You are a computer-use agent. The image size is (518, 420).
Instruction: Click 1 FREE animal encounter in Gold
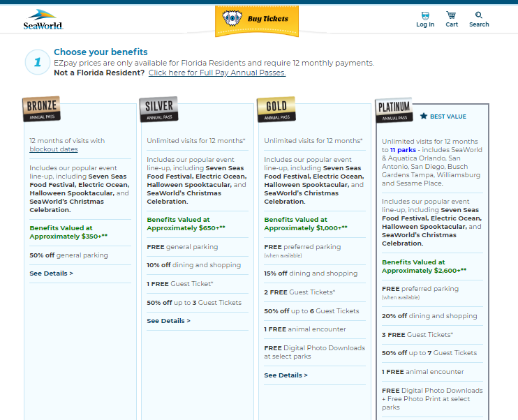(305, 329)
